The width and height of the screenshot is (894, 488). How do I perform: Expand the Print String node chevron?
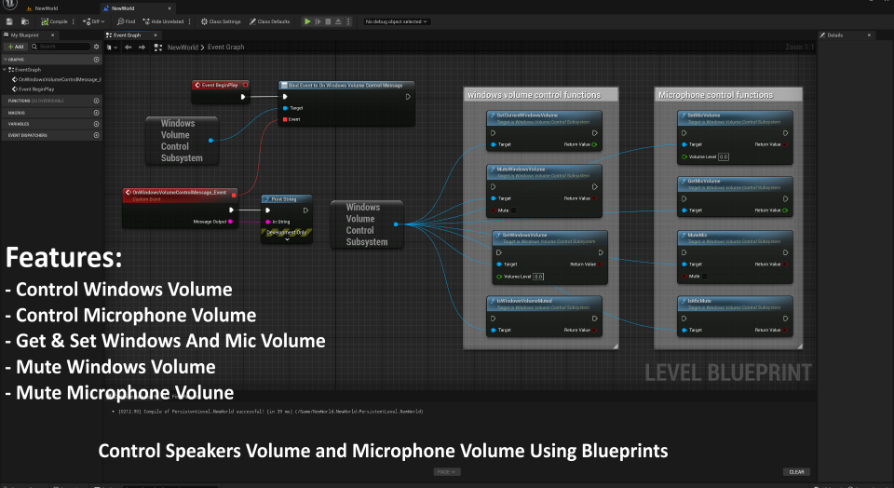point(287,239)
